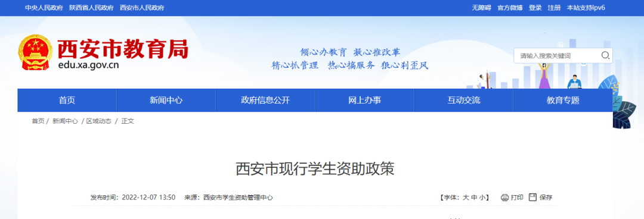The width and height of the screenshot is (644, 219).
Task: Click source text 西安市学生资助管理中心
Action: (238, 198)
